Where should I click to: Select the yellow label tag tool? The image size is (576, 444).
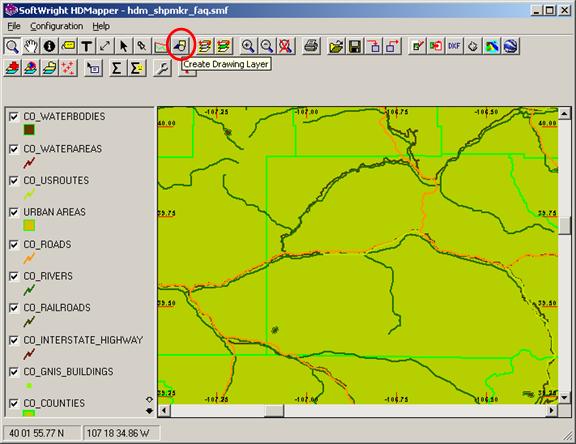click(68, 46)
